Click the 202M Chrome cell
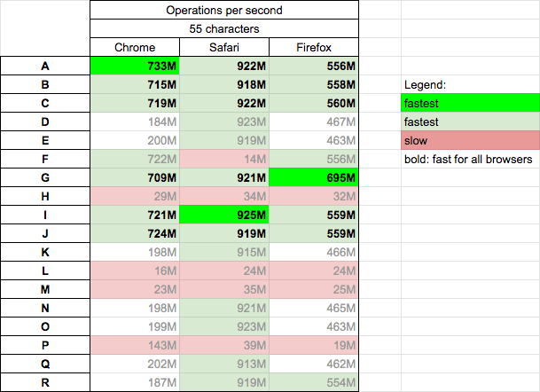Viewport: 540px width, 392px height. pyautogui.click(x=135, y=364)
